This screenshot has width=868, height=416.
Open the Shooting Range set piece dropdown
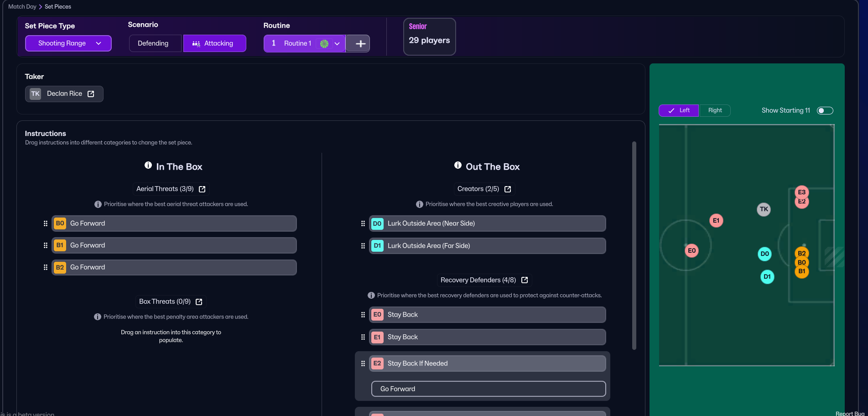click(68, 43)
